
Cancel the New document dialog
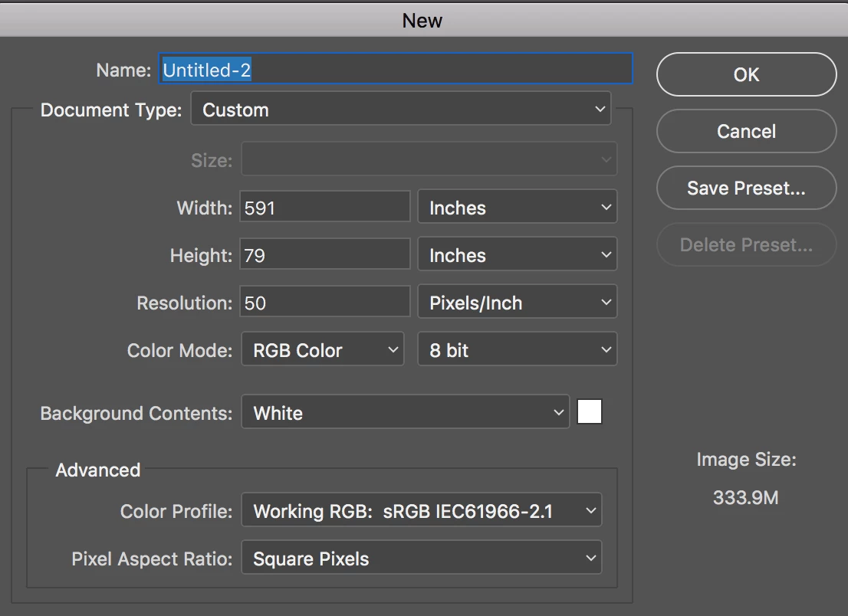[746, 131]
